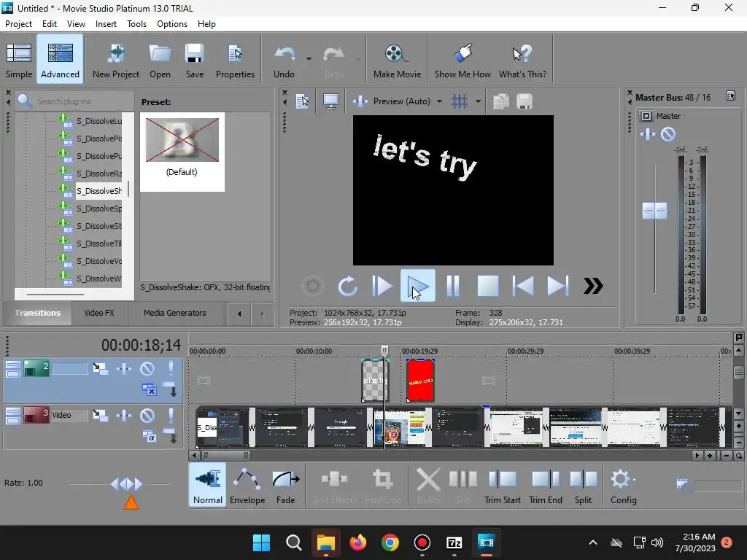Open the Config tool dropdown
Screen dimensions: 747x560
click(634, 480)
